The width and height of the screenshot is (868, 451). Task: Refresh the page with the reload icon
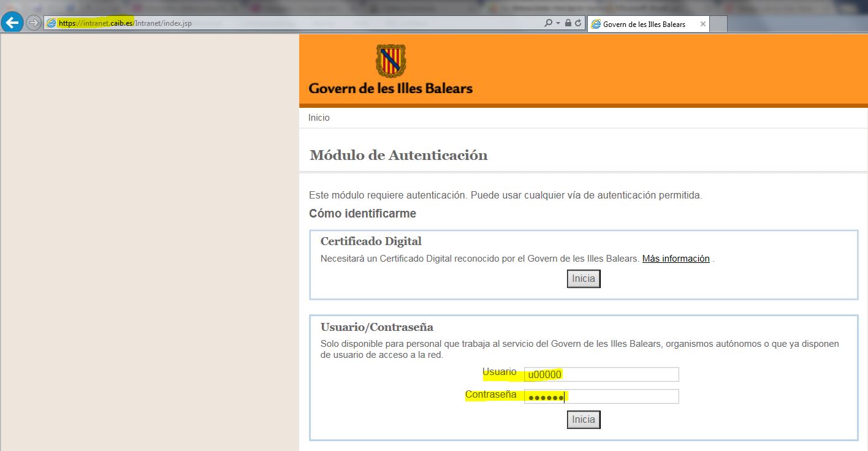point(577,23)
